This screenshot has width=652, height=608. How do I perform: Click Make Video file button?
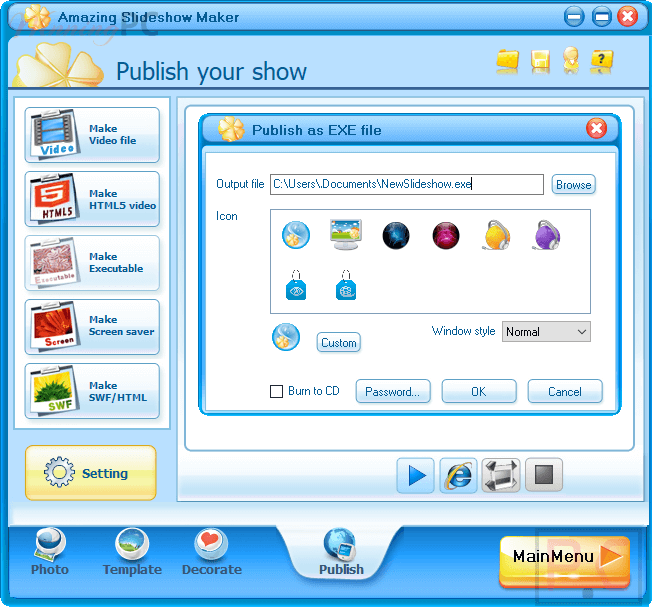(92, 135)
